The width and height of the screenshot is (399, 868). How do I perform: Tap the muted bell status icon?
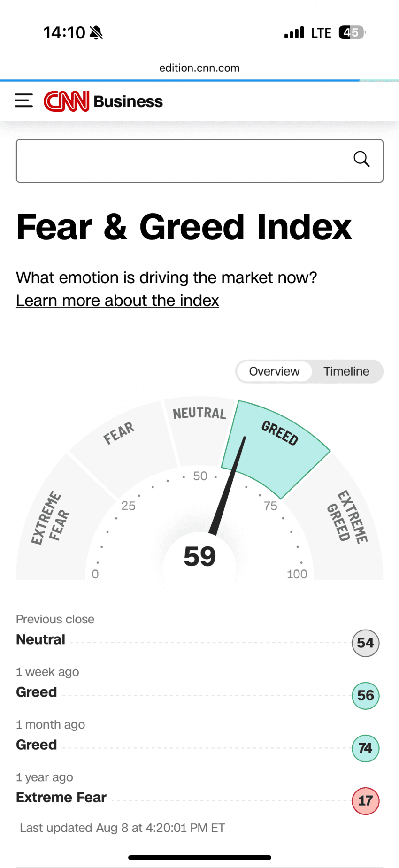[96, 33]
